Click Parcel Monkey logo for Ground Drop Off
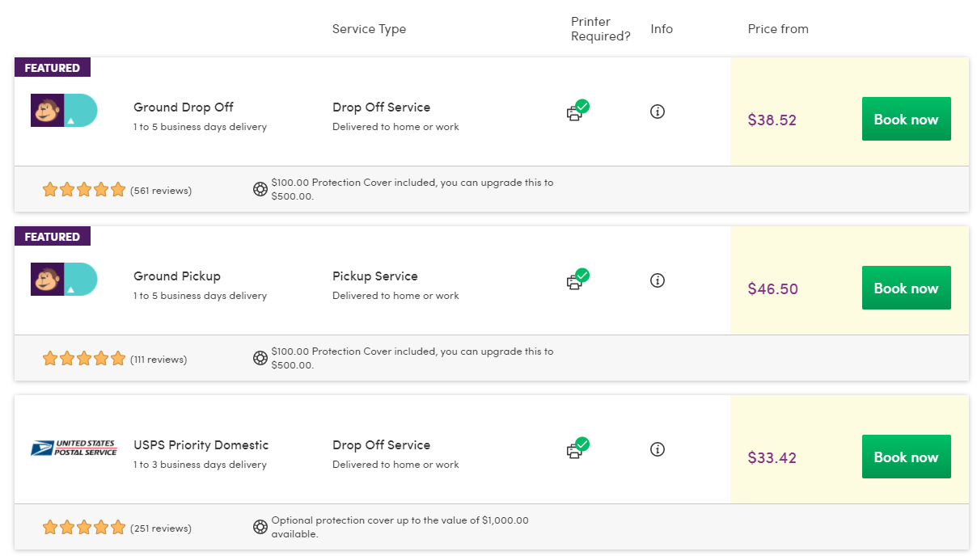Image resolution: width=977 pixels, height=560 pixels. tap(64, 111)
